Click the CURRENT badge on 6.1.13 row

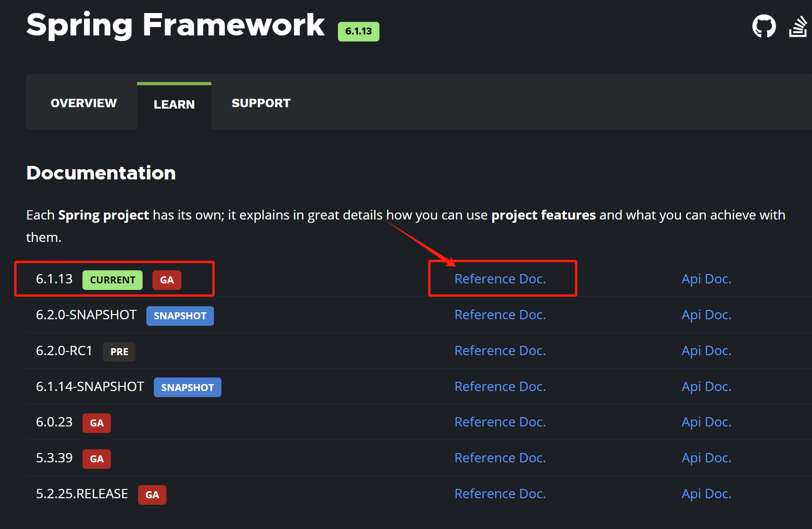pyautogui.click(x=112, y=280)
